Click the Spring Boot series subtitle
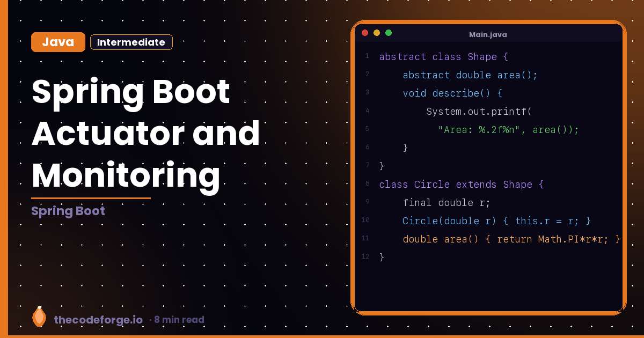Image resolution: width=644 pixels, height=338 pixels. [x=68, y=211]
